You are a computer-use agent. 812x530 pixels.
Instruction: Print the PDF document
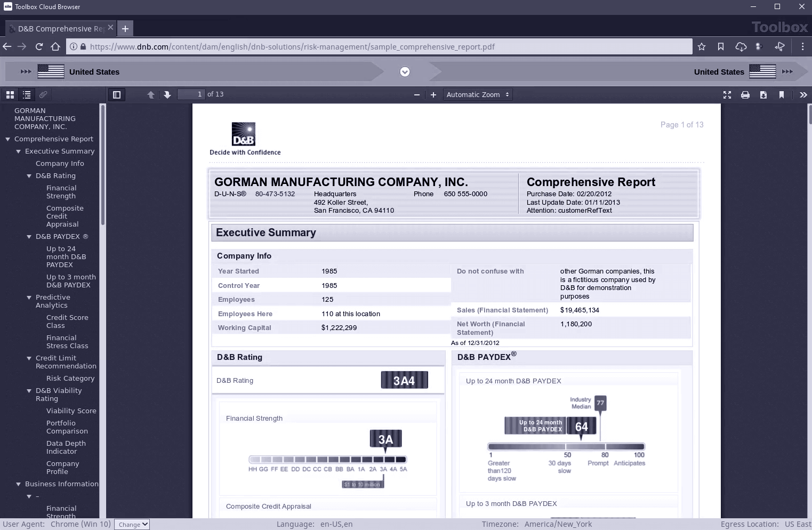(745, 95)
